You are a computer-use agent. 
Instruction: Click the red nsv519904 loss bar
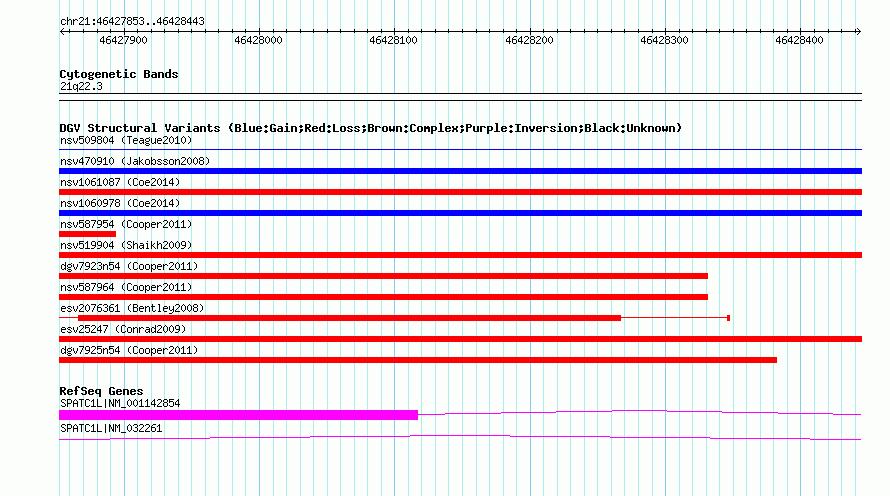point(460,255)
